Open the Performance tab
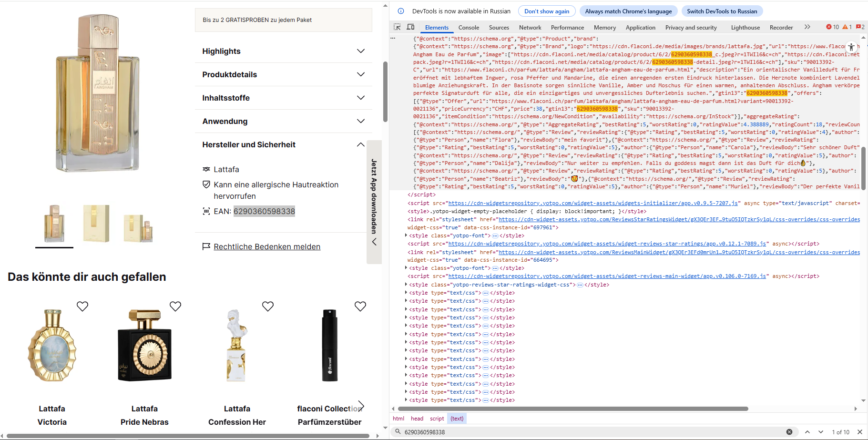Screen dimensions: 868x440 click(x=567, y=28)
